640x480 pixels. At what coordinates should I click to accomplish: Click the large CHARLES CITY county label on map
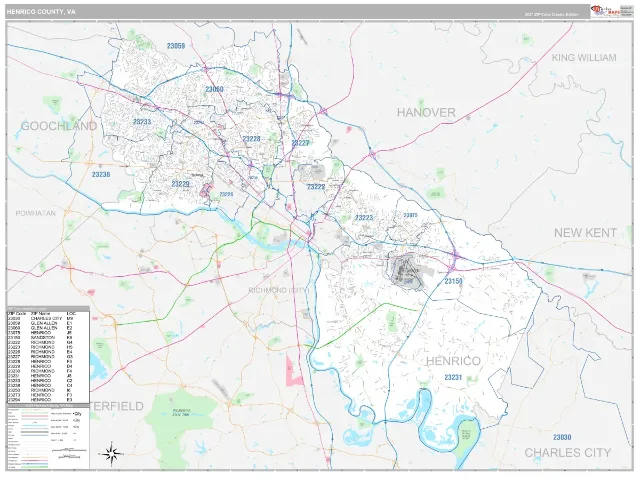coord(568,453)
